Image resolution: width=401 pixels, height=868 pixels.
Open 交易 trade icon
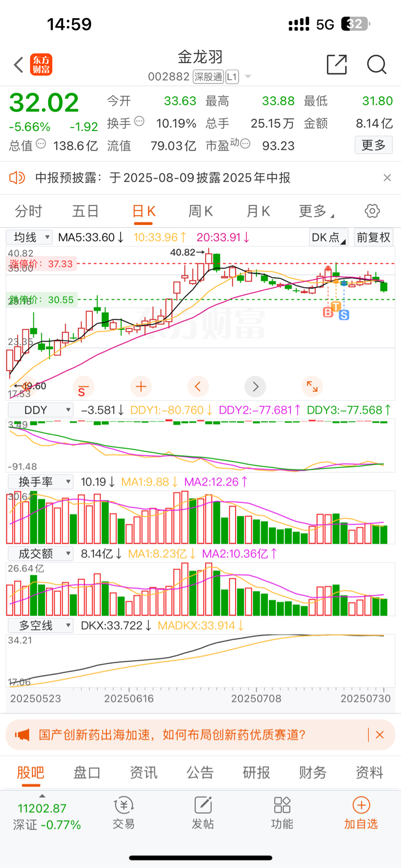click(x=124, y=813)
